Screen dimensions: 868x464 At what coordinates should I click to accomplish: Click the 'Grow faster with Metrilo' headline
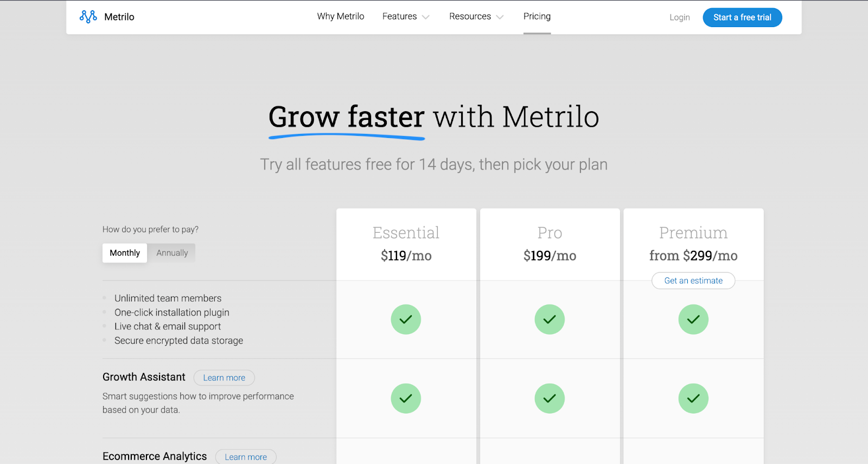(433, 117)
